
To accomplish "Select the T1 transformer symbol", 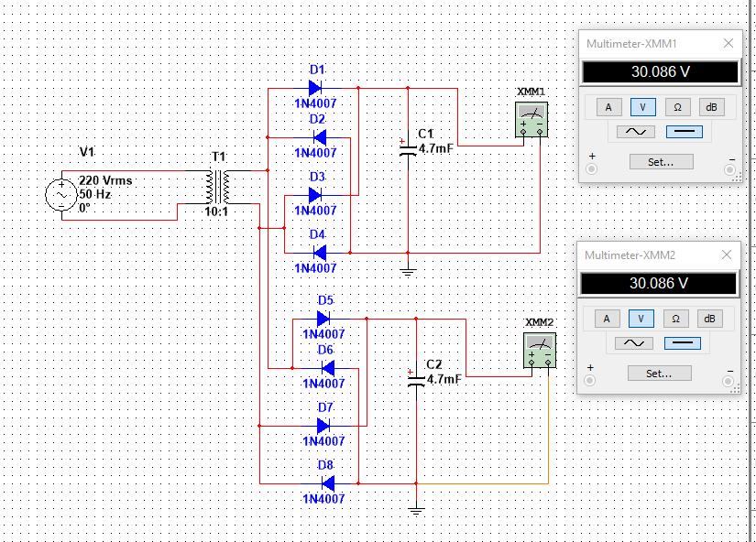I will pos(218,187).
